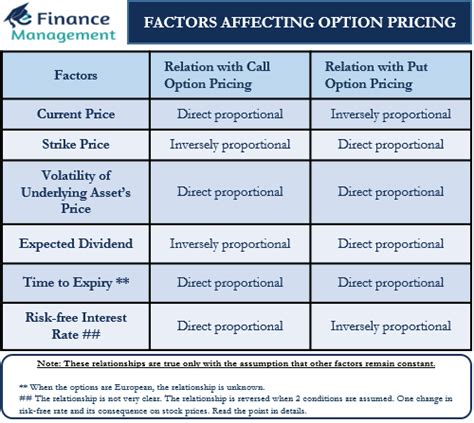Click the put relation cell for Risk-free Interest Rate
The width and height of the screenshot is (474, 423).
pyautogui.click(x=391, y=326)
